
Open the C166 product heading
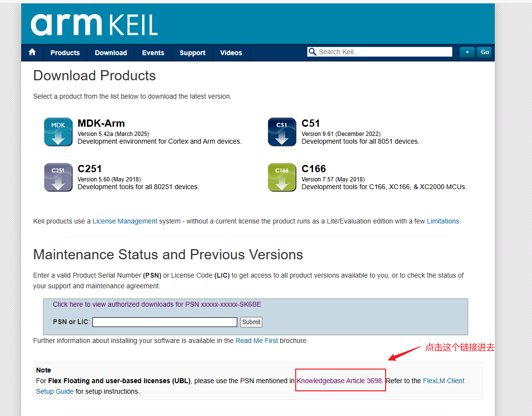pos(314,169)
